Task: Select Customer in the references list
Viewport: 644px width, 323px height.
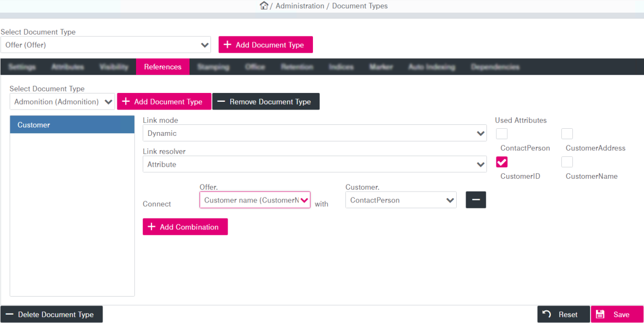Action: coord(72,125)
